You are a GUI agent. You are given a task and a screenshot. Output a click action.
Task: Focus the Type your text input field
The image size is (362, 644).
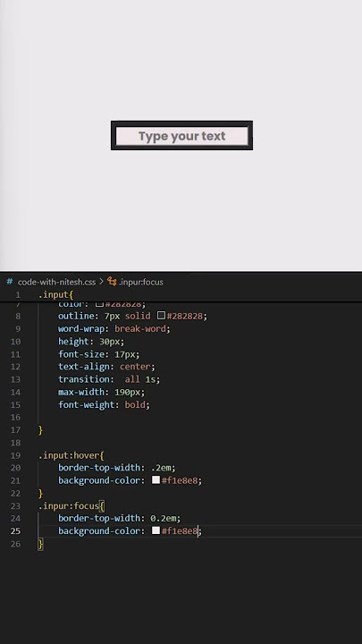click(x=181, y=136)
